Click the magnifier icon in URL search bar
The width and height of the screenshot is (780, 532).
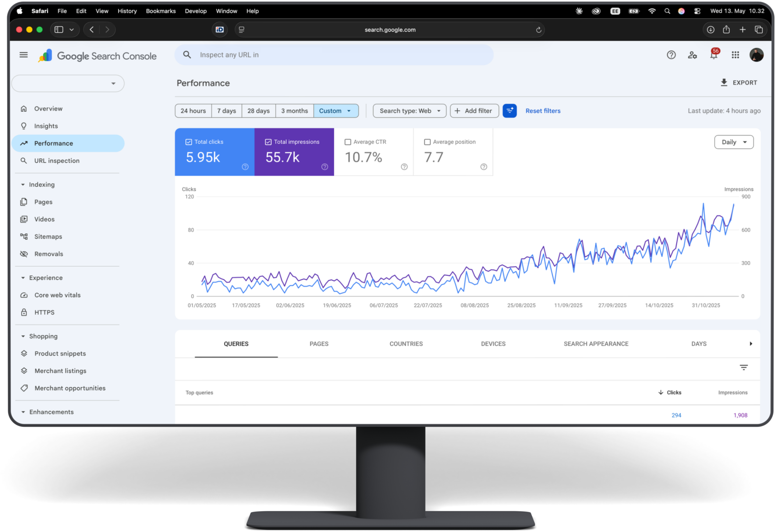point(187,55)
